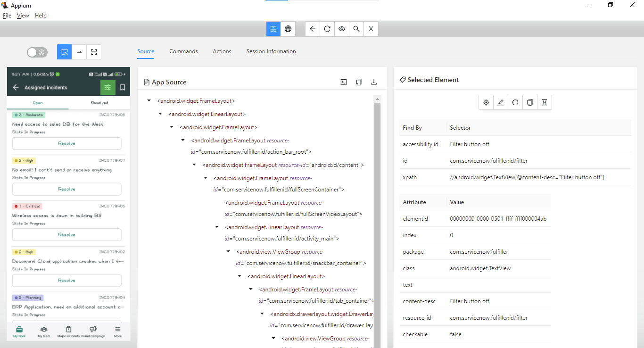Screen dimensions: 644x348
Task: Select the Session Information tab
Action: 271,51
